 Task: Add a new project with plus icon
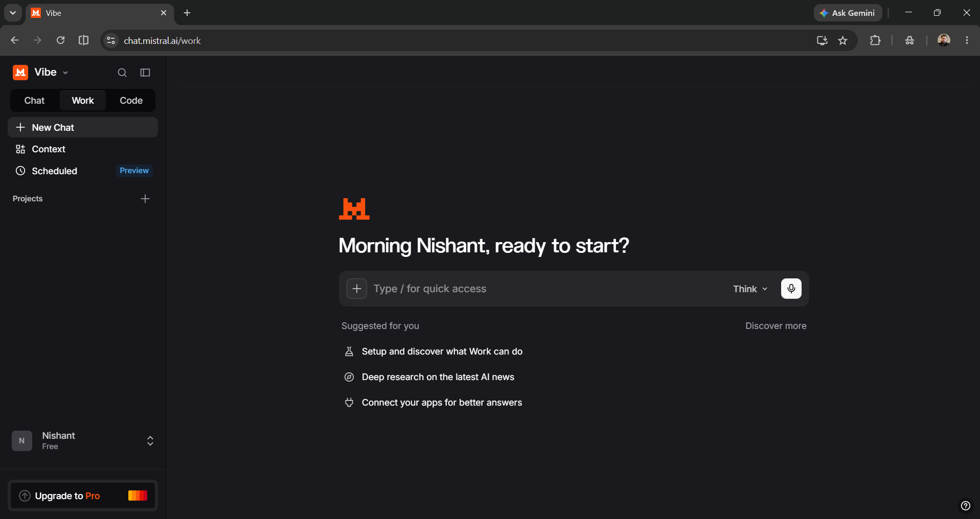[x=145, y=199]
